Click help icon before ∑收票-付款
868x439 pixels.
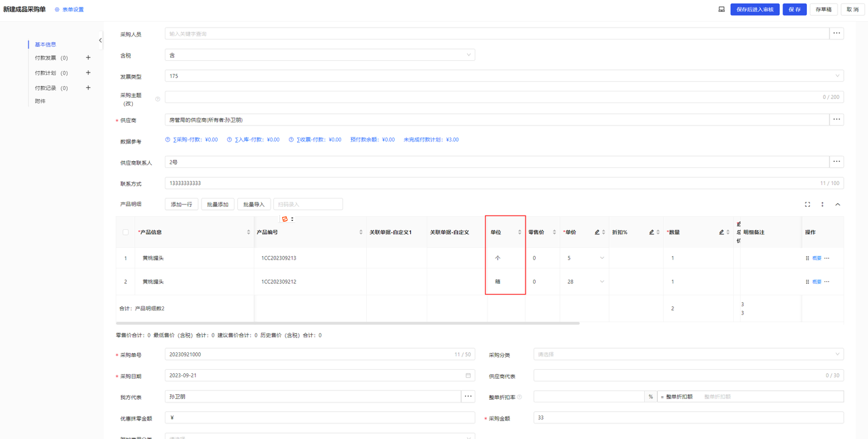click(x=292, y=140)
